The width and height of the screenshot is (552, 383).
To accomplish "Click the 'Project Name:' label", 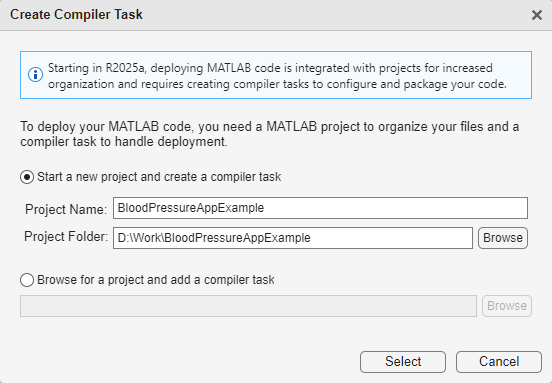I will tap(66, 209).
